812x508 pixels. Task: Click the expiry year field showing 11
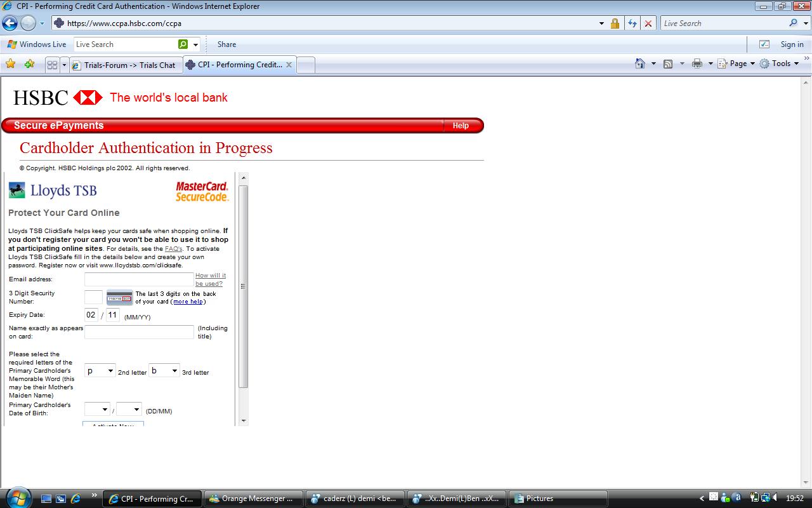tap(112, 315)
